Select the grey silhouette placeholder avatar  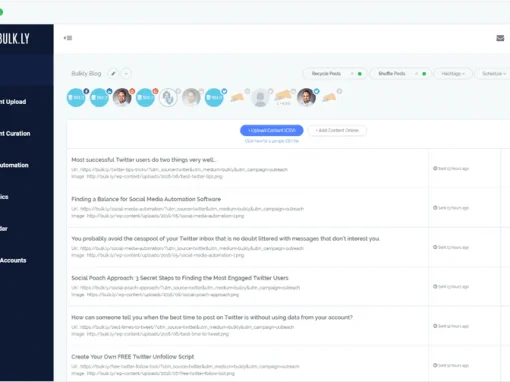tap(260, 97)
